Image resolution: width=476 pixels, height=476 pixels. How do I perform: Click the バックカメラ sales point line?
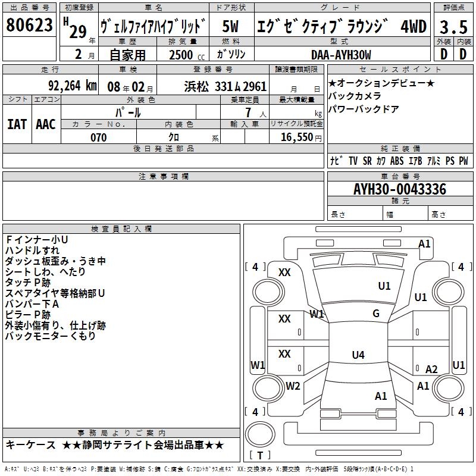[355, 96]
